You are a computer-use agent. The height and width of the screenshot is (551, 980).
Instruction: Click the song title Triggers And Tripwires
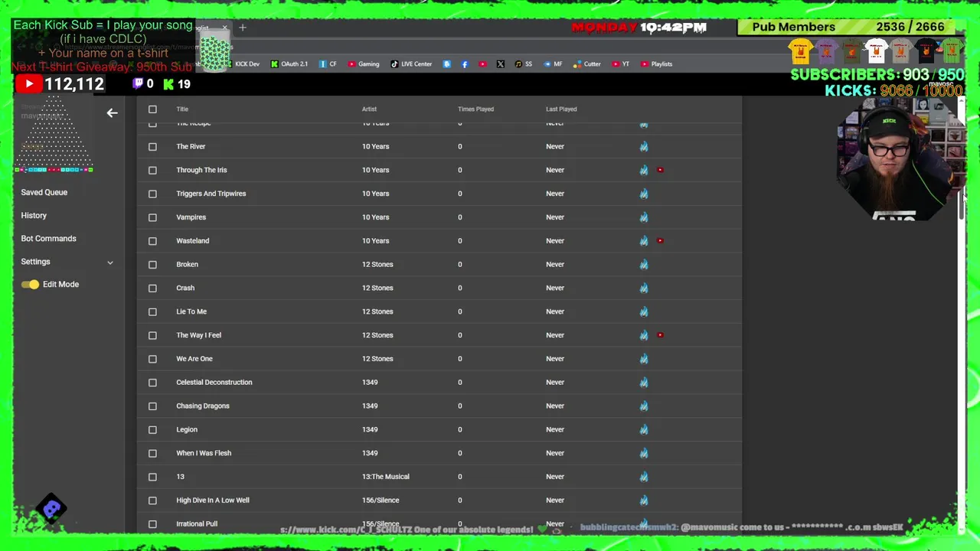tap(211, 194)
